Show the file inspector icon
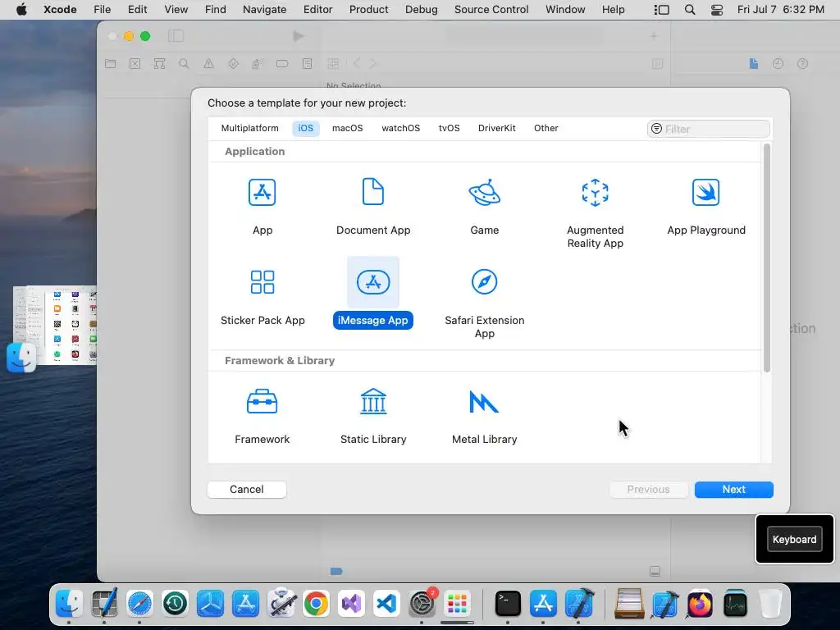 (754, 64)
